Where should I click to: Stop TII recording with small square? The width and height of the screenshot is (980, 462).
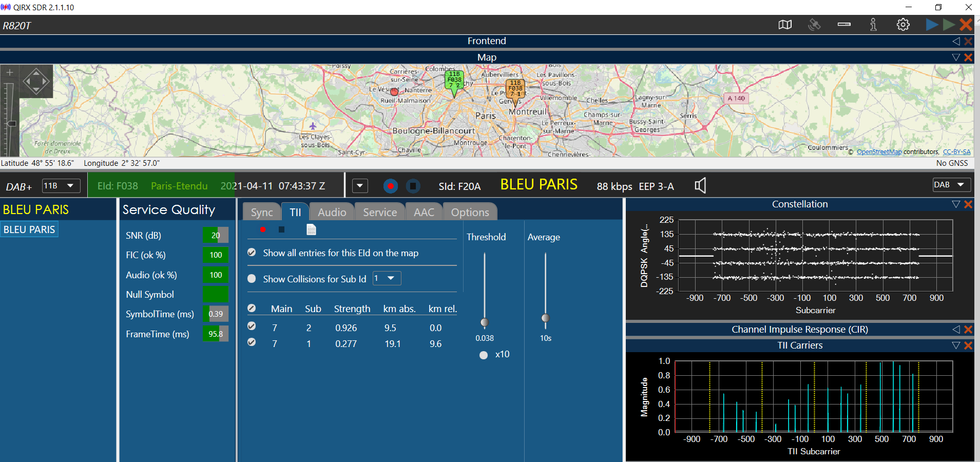click(281, 229)
